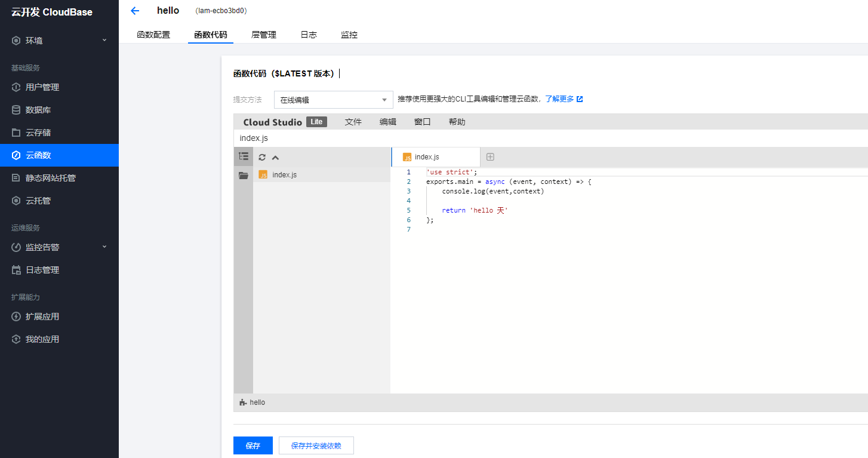Screen dimensions: 868x458
Task: Open the 在线编辑 submission method dropdown
Action: [333, 99]
